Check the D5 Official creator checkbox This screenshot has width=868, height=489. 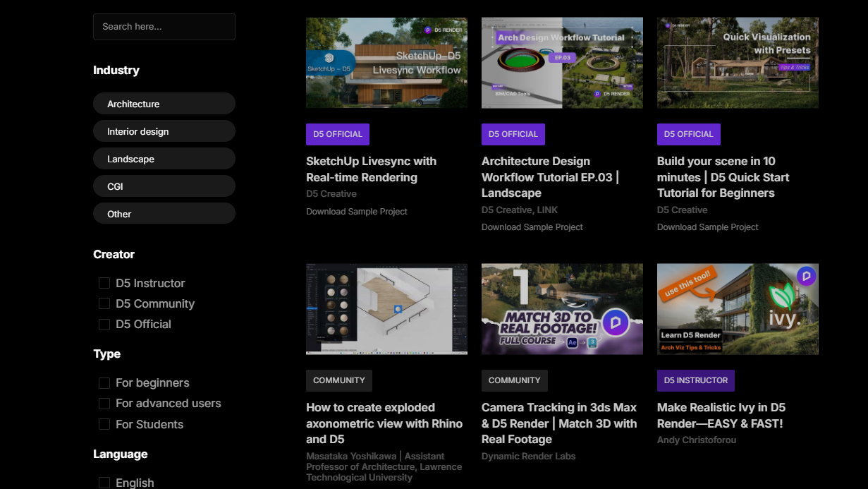click(x=104, y=324)
